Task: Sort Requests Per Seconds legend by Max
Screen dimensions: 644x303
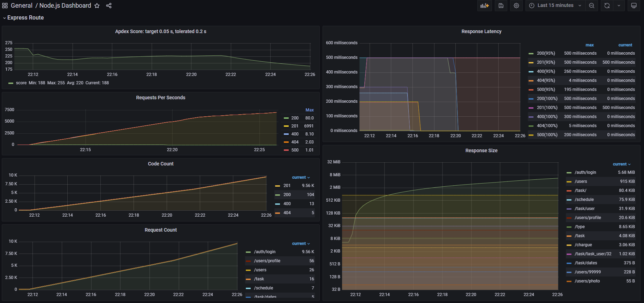Action: pyautogui.click(x=310, y=110)
